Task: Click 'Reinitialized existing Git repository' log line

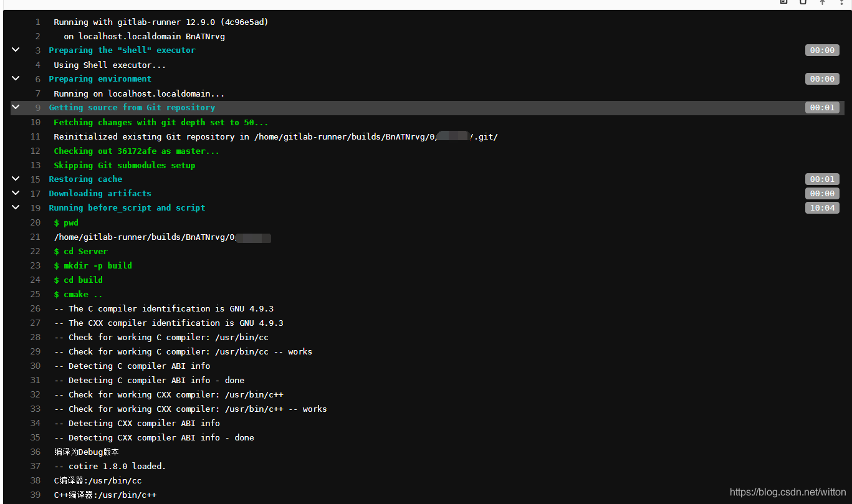Action: coord(276,137)
